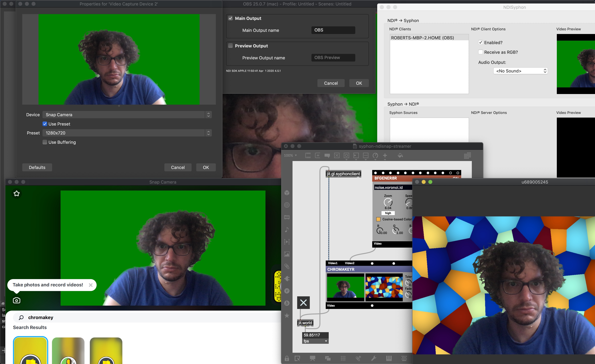
Task: Click the patcher lock icon in Max bottom bar
Action: [x=287, y=358]
